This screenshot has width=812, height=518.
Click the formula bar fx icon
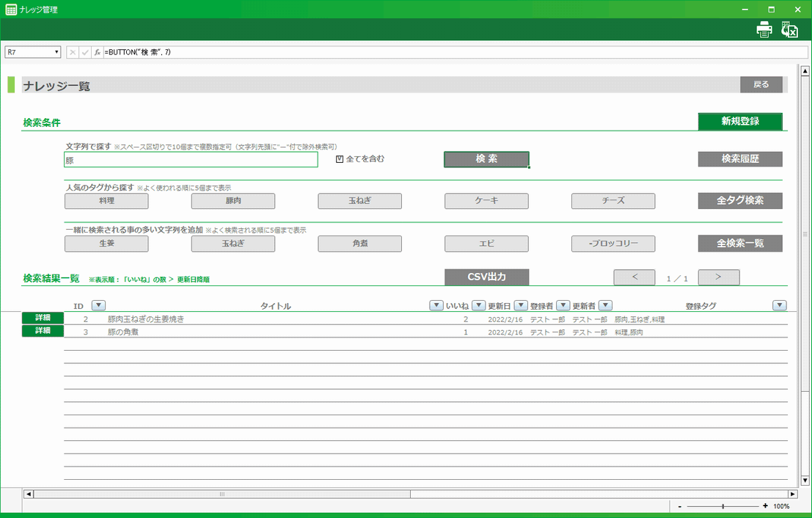pos(97,52)
